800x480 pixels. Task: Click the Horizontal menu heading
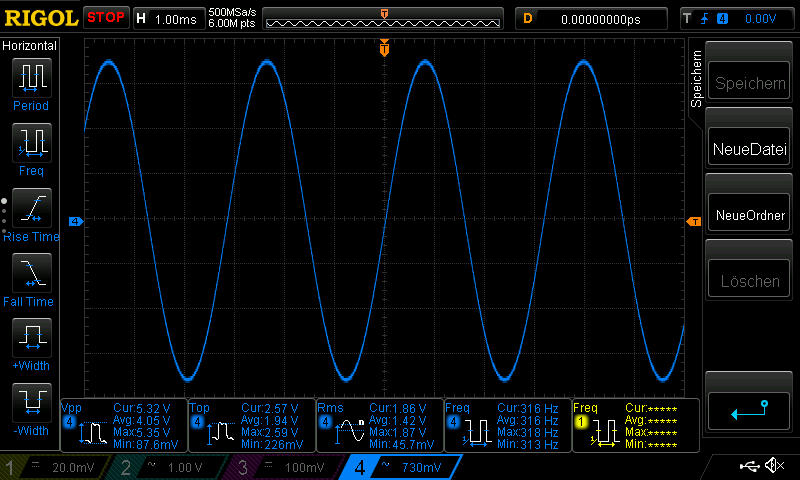[x=29, y=46]
